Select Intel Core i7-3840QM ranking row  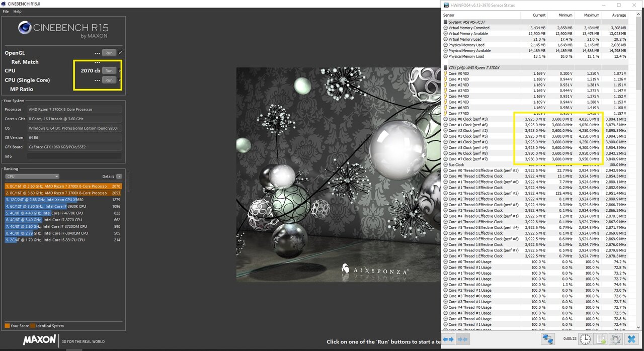(63, 233)
